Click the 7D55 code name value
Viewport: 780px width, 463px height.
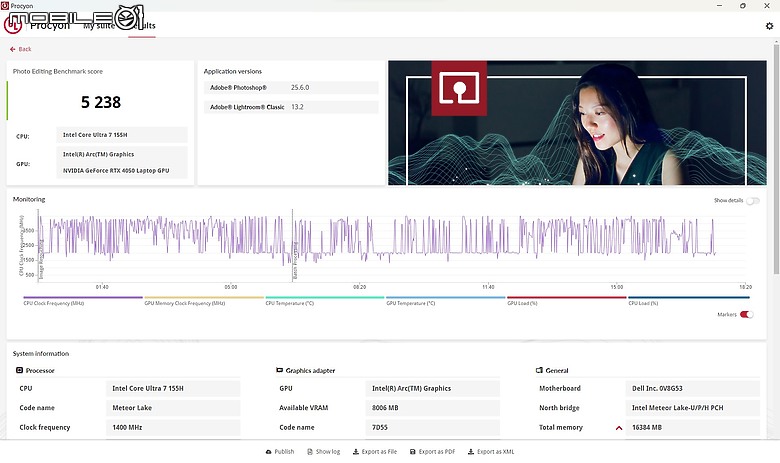[380, 427]
